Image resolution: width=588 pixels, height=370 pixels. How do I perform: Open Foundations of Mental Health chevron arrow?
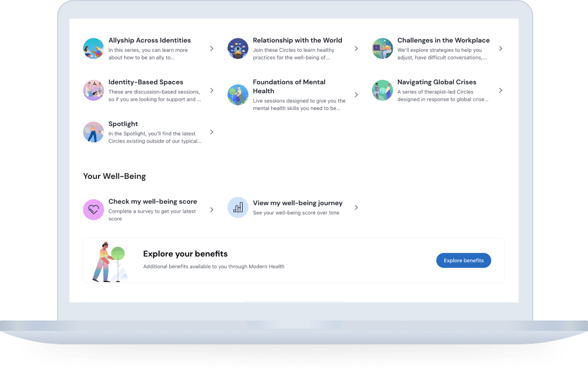356,95
